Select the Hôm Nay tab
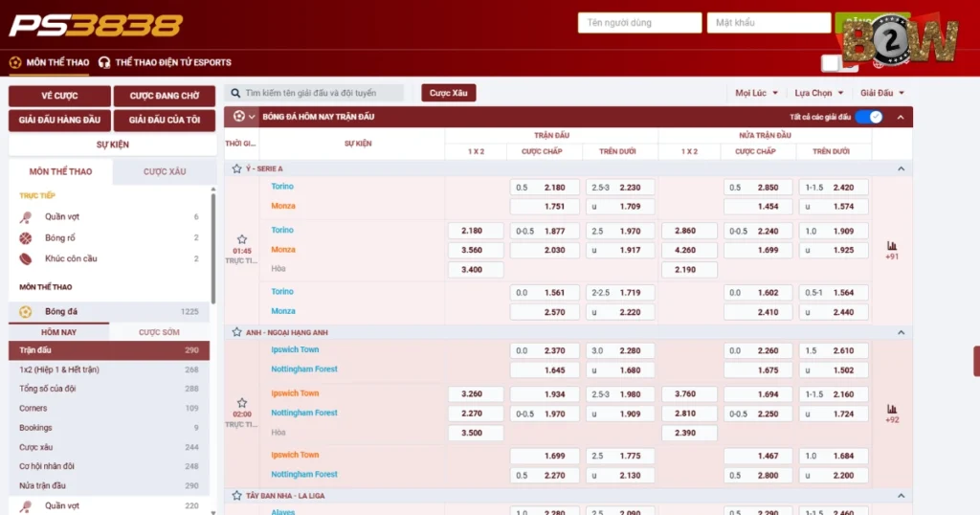The height and width of the screenshot is (515, 980). point(58,332)
